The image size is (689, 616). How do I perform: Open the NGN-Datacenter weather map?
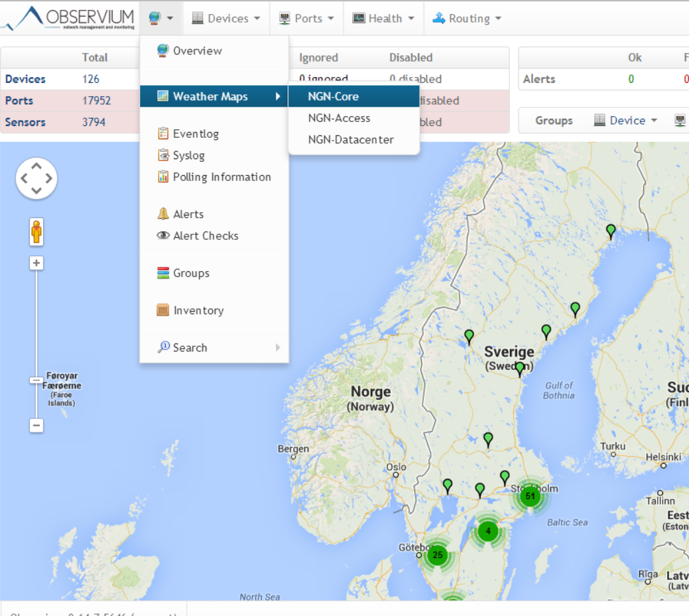pyautogui.click(x=354, y=139)
